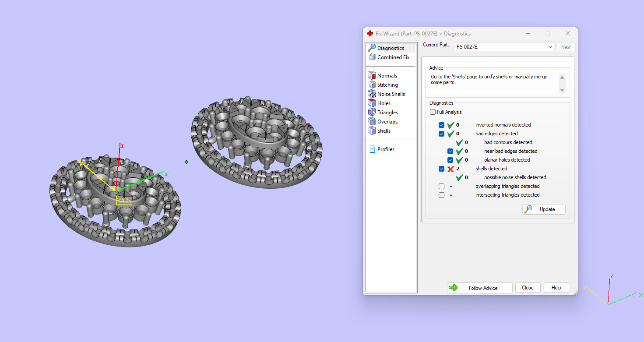Screen dimensions: 644x342
Task: Open the Holes page label
Action: (x=384, y=103)
